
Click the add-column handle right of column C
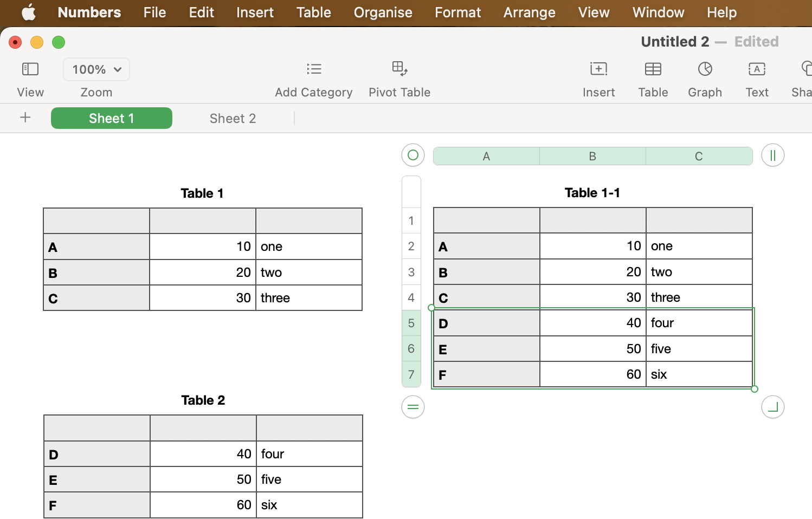click(x=772, y=156)
